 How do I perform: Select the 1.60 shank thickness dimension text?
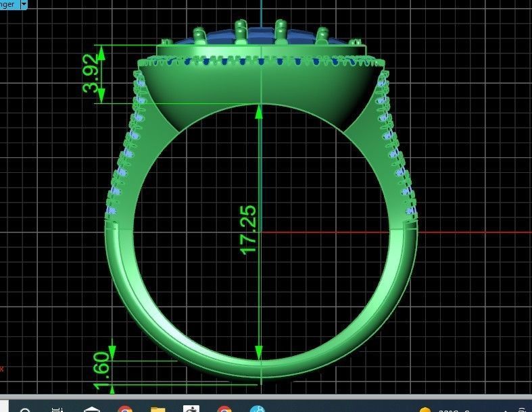(101, 371)
